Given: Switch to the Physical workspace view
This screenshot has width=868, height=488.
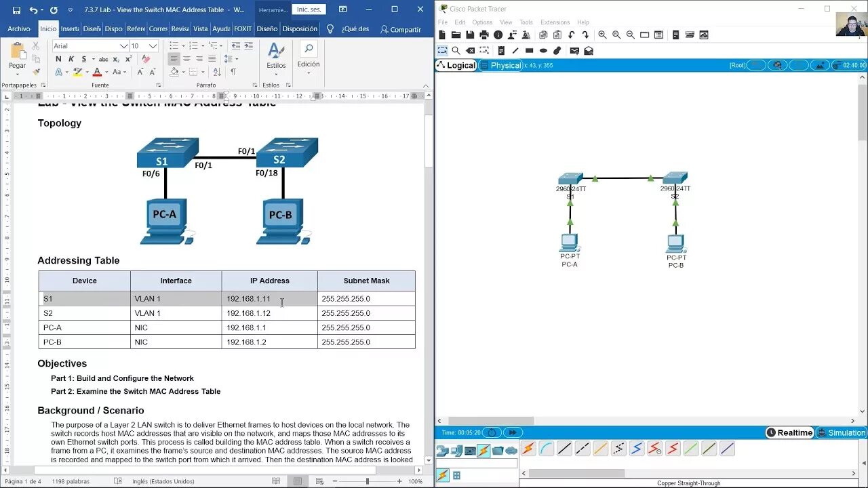Looking at the screenshot, I should point(501,66).
